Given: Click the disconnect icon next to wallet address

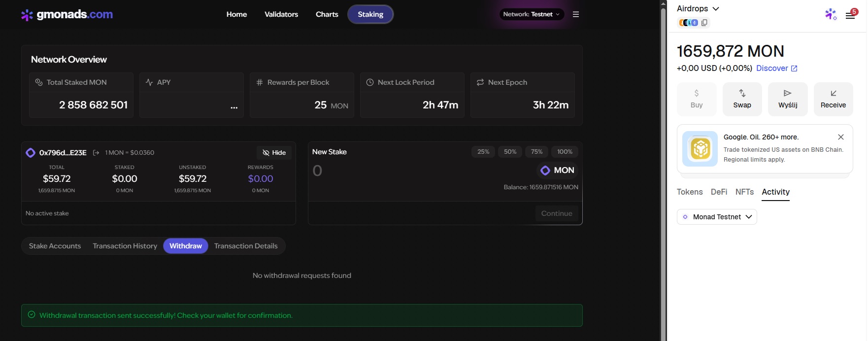Looking at the screenshot, I should pos(96,153).
